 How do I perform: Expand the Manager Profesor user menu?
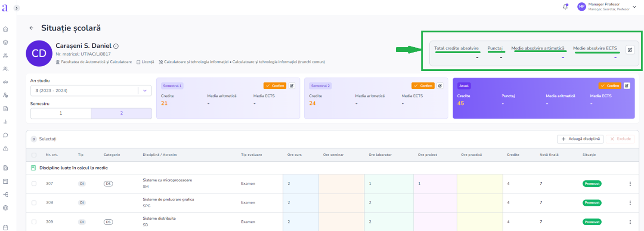coord(635,7)
